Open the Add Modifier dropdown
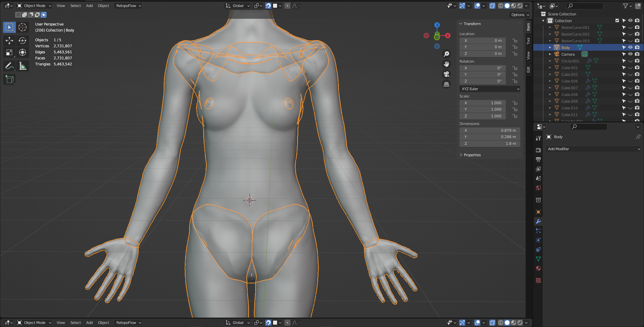Screen dimensions: 644x327 click(x=594, y=149)
